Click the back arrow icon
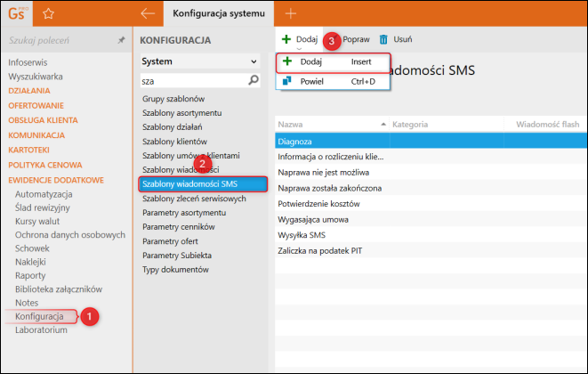Image resolution: width=588 pixels, height=374 pixels. coord(148,14)
